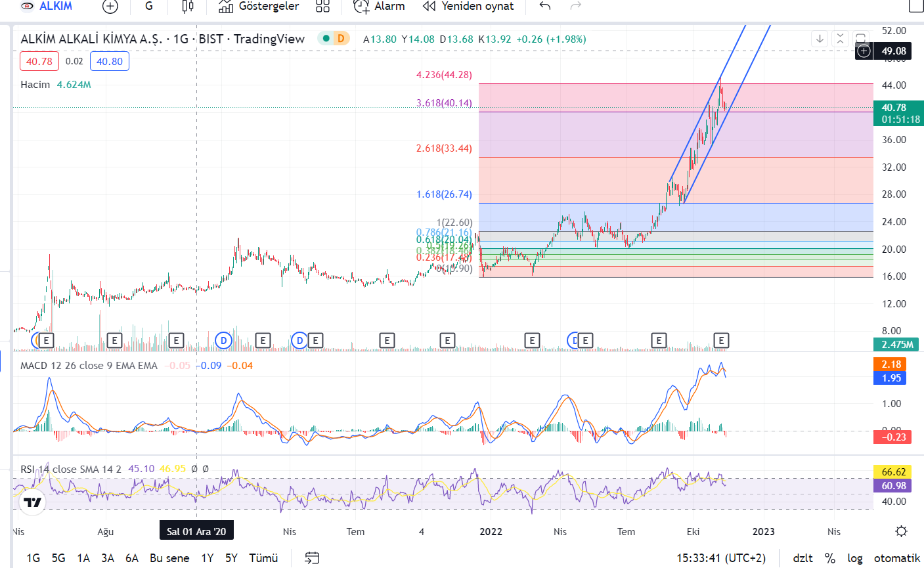The image size is (924, 568).
Task: Open the indicator templates grid icon
Action: click(x=322, y=6)
